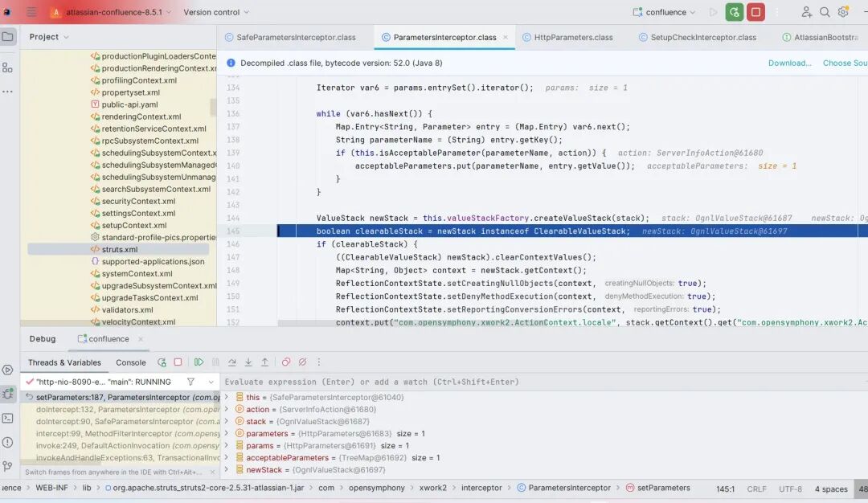Open Search Everywhere magnifier icon
868x503 pixels.
pos(825,12)
